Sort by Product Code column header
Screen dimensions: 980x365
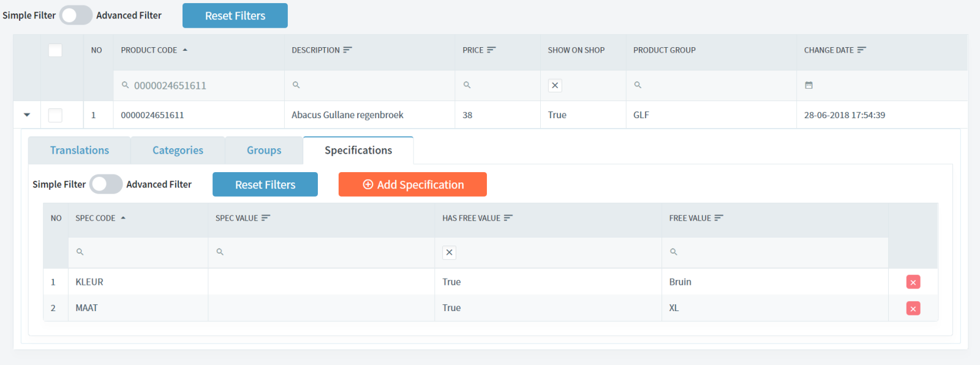[x=149, y=50]
